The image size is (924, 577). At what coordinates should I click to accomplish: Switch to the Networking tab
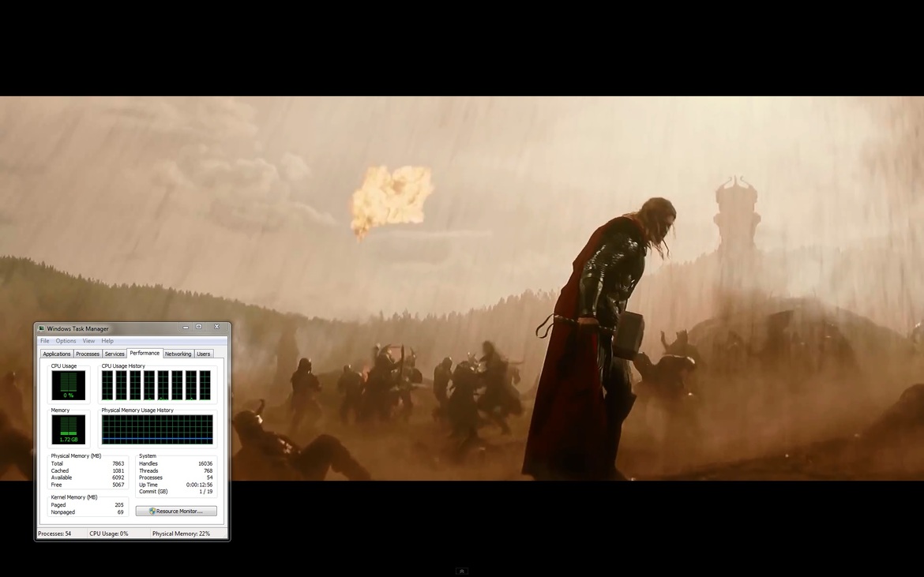tap(178, 354)
